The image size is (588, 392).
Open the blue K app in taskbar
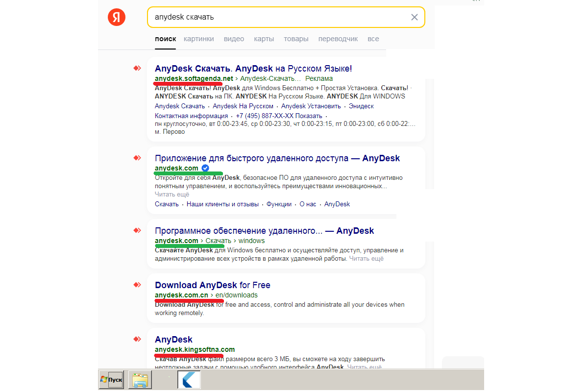pos(189,380)
